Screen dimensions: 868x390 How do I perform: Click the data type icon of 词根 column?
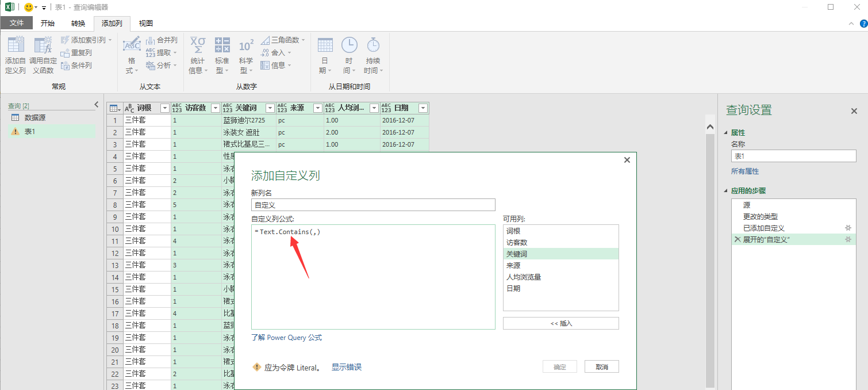tap(129, 108)
